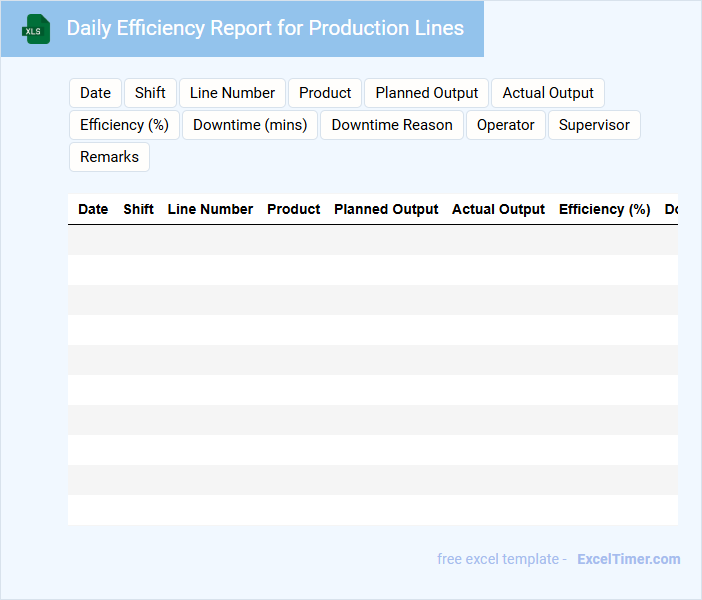
Task: Choose the Operator tag button
Action: (x=505, y=125)
